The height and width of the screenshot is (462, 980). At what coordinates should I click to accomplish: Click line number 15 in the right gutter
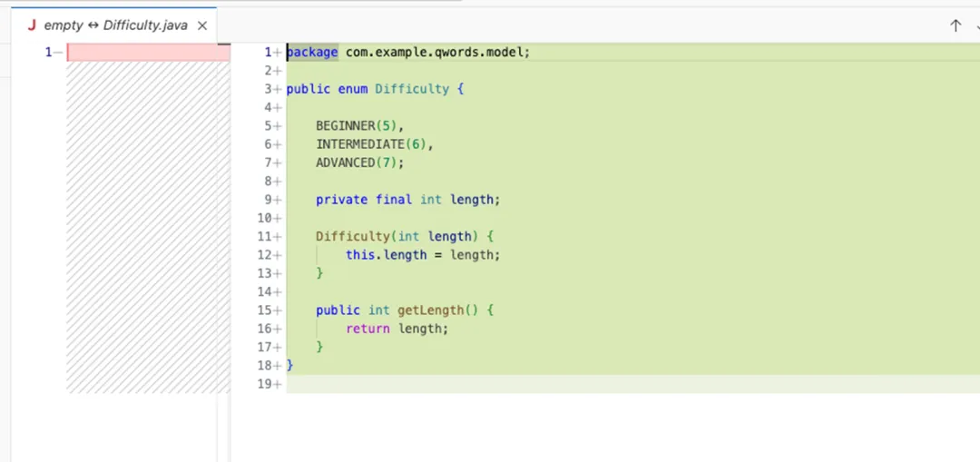[x=265, y=310]
